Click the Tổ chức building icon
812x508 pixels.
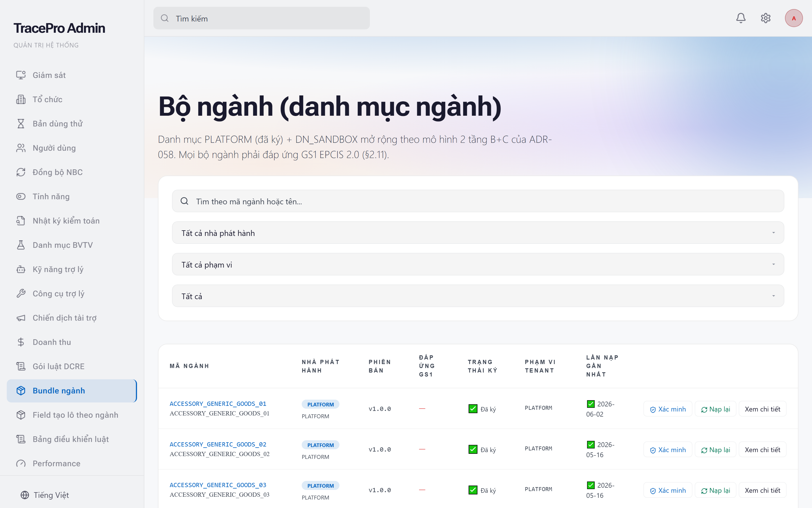point(21,99)
